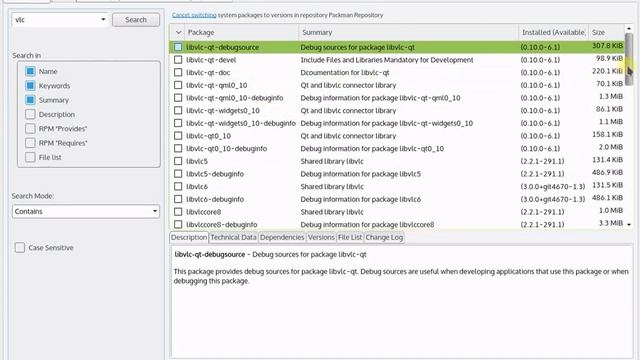Select the libvlc-qt-doc package name
The width and height of the screenshot is (640, 360).
click(208, 72)
